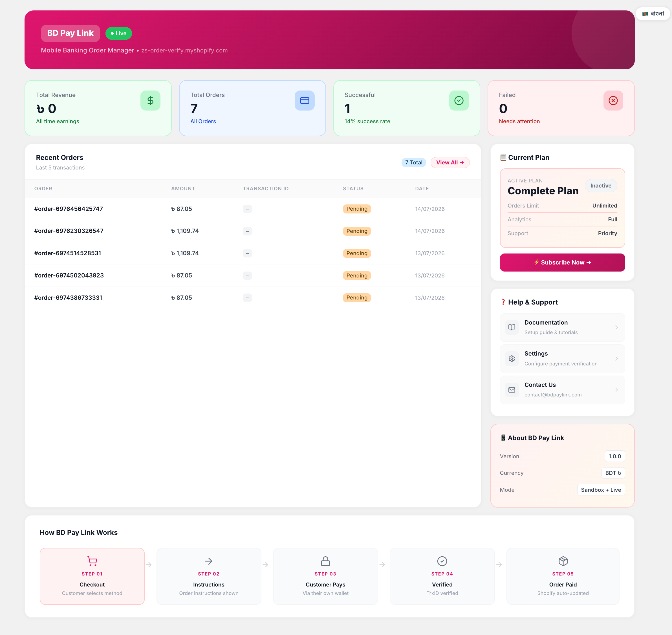
Task: Click the Documentation book icon
Action: tap(512, 327)
